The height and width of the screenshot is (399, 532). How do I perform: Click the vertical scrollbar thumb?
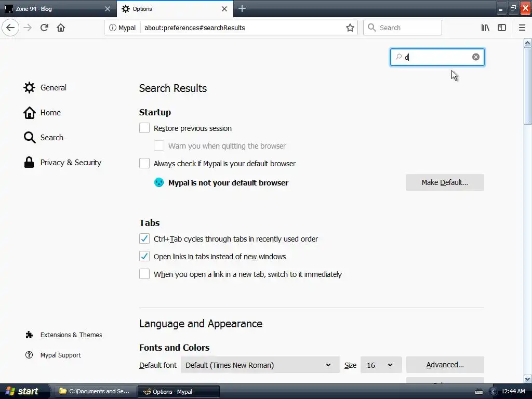(x=527, y=86)
